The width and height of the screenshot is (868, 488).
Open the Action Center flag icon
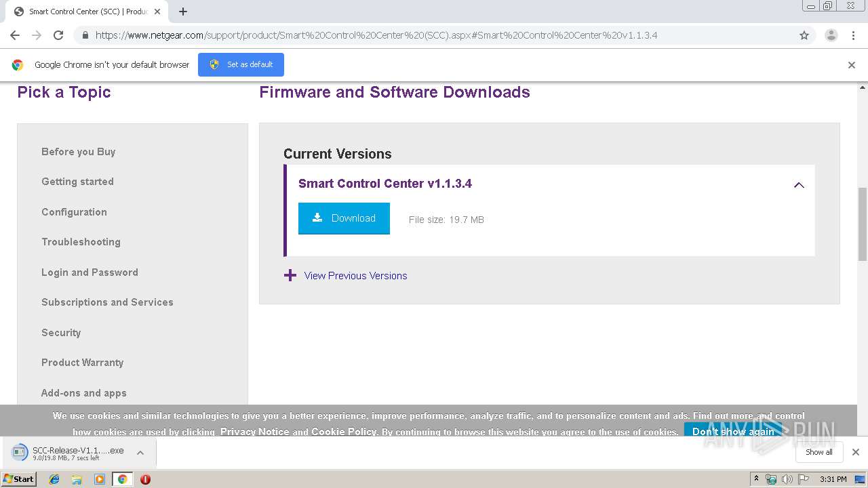click(804, 479)
